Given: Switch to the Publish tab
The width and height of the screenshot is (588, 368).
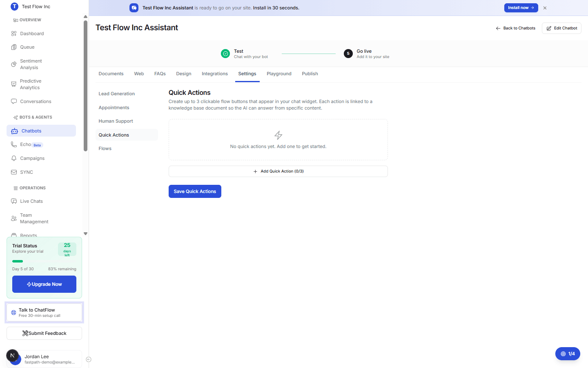Looking at the screenshot, I should (310, 74).
